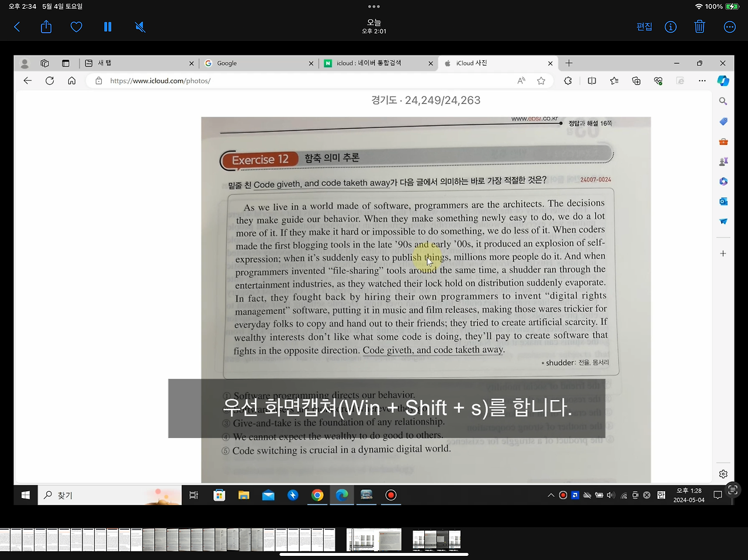The height and width of the screenshot is (560, 748).
Task: Close the Google tab
Action: pos(311,63)
